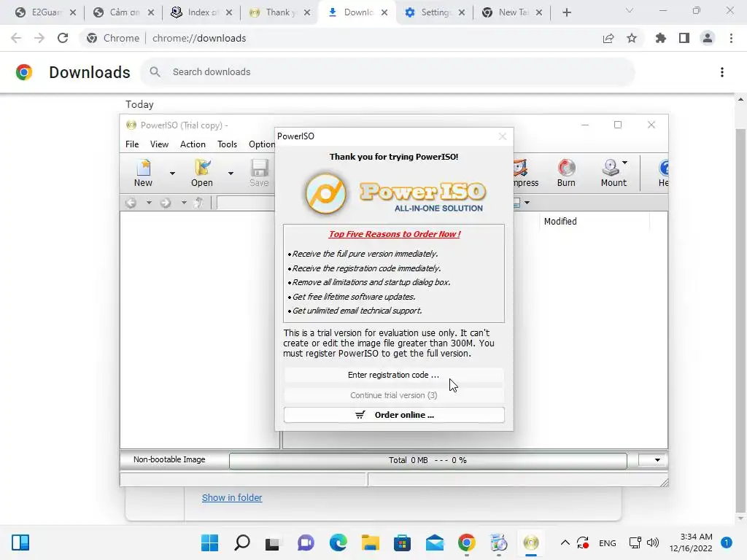The width and height of the screenshot is (747, 560).
Task: Click the Chrome back navigation arrow
Action: coord(16,38)
